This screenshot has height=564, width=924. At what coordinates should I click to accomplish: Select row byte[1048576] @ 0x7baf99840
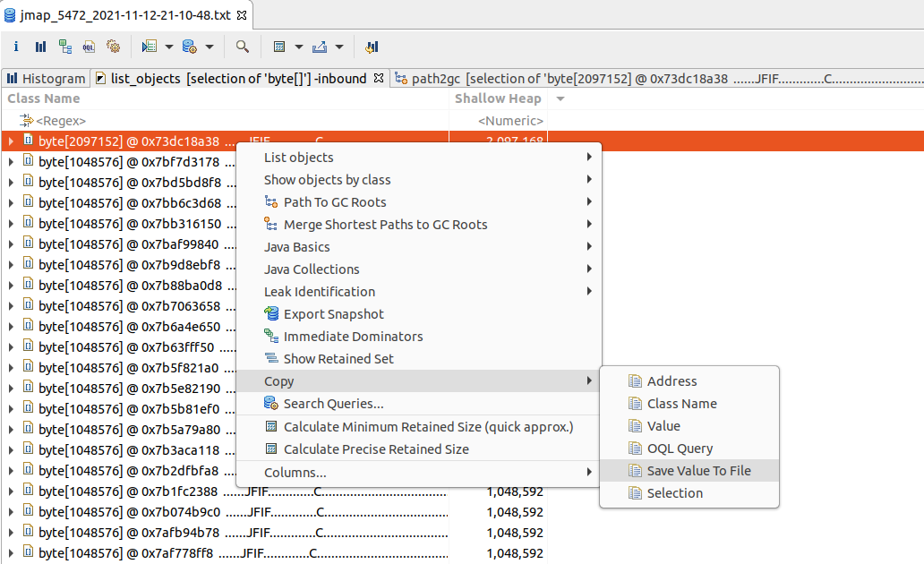point(128,244)
